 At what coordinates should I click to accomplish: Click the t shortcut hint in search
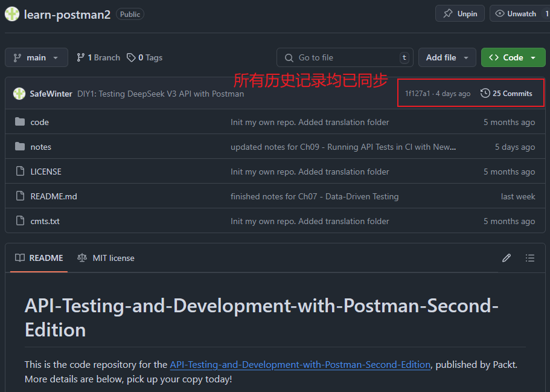click(x=405, y=57)
